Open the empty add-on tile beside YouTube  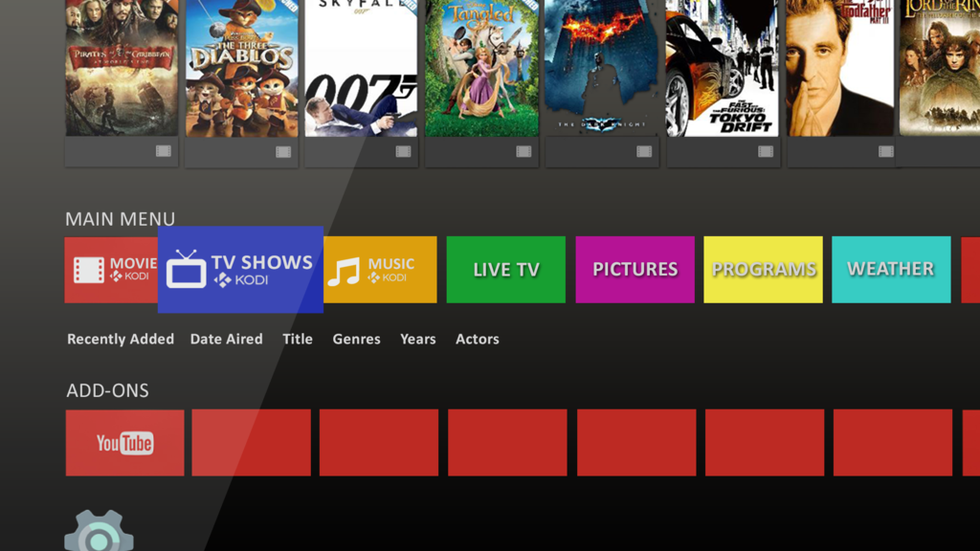pyautogui.click(x=252, y=443)
